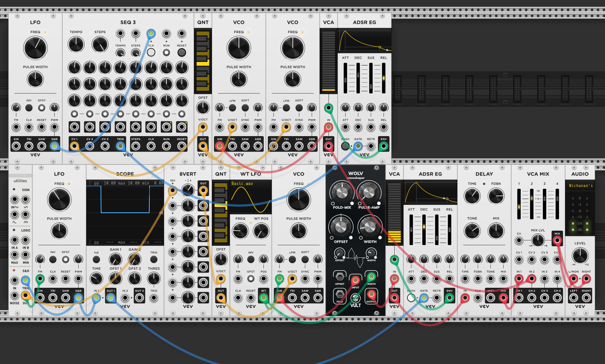
Task: Click the DELAY FDBK knob
Action: (x=496, y=196)
